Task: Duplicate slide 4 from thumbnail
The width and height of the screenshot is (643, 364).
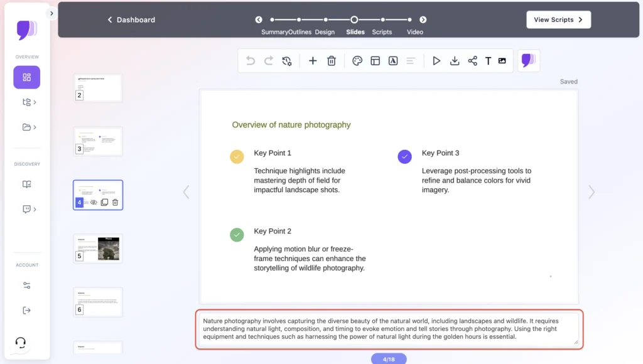Action: pos(105,203)
